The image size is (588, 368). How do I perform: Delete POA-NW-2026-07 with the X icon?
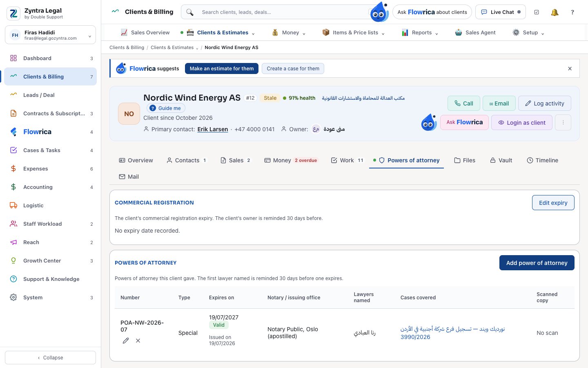(138, 341)
